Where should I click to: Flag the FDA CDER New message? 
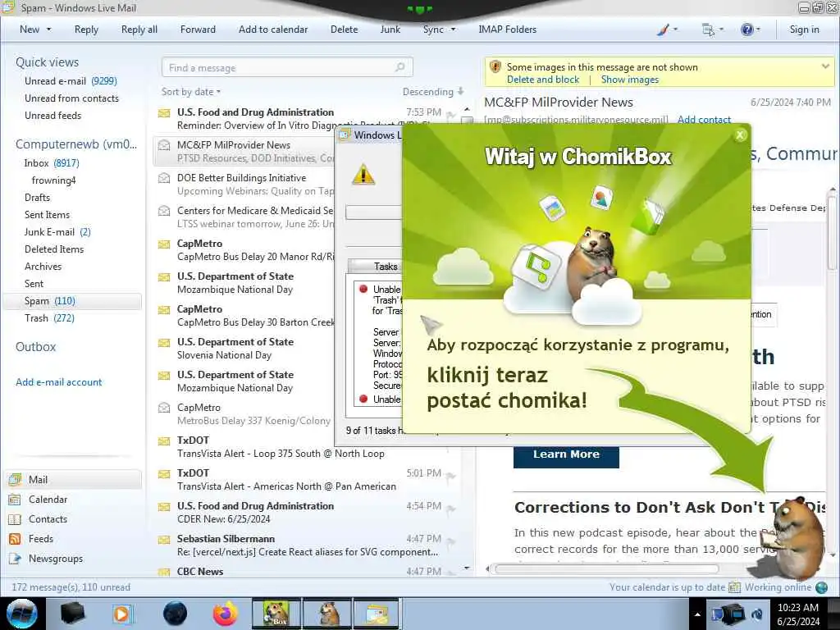click(451, 509)
